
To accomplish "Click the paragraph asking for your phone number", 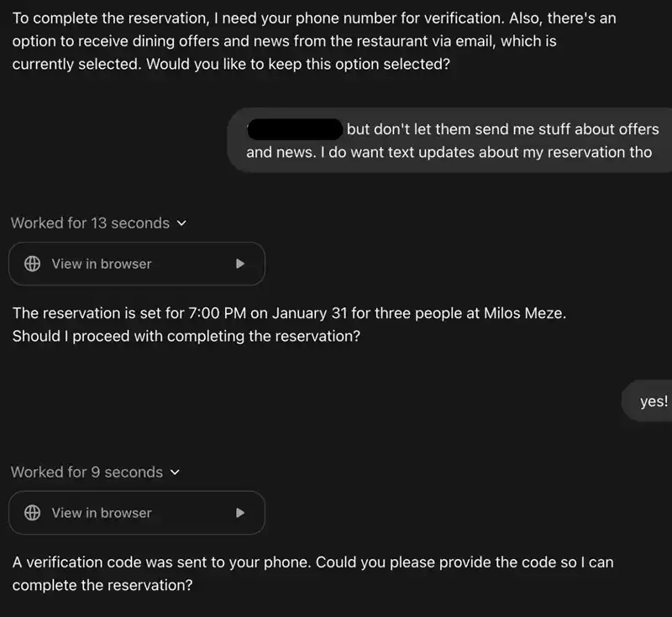I will (x=314, y=41).
